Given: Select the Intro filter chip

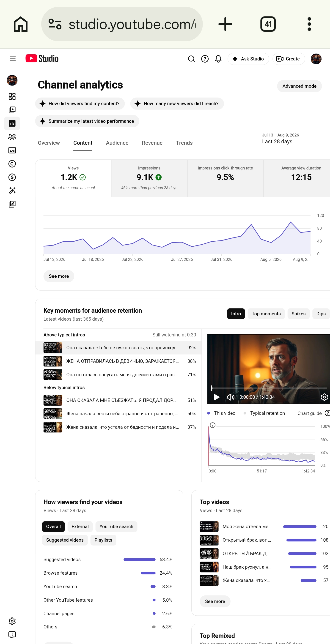Looking at the screenshot, I should coord(236,314).
